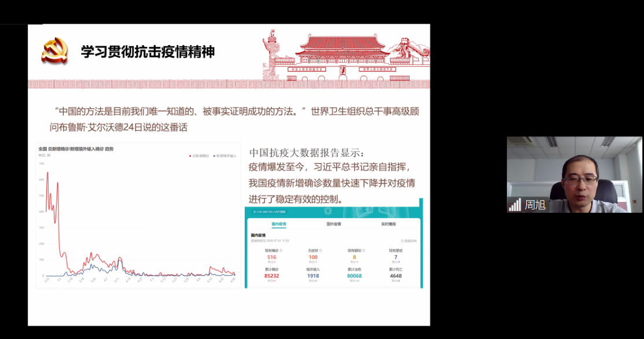Click the 境外输入 1918 statistic
The image size is (644, 339).
(313, 275)
